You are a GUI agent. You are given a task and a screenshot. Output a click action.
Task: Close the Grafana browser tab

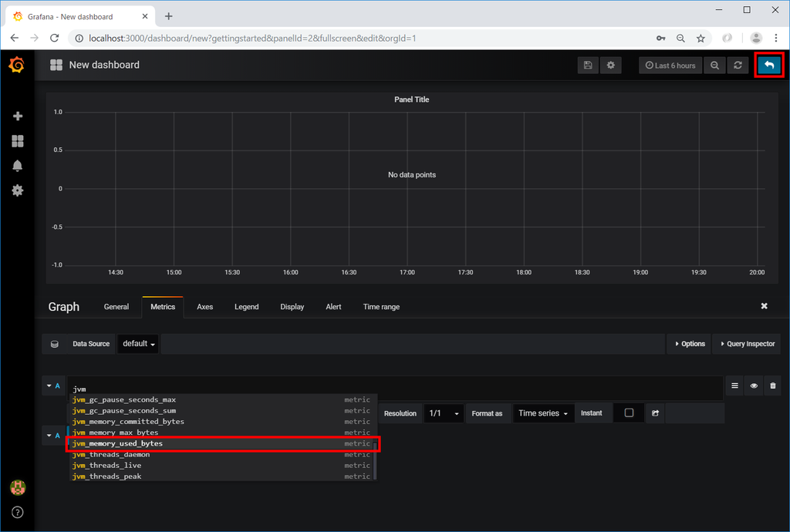(x=144, y=17)
